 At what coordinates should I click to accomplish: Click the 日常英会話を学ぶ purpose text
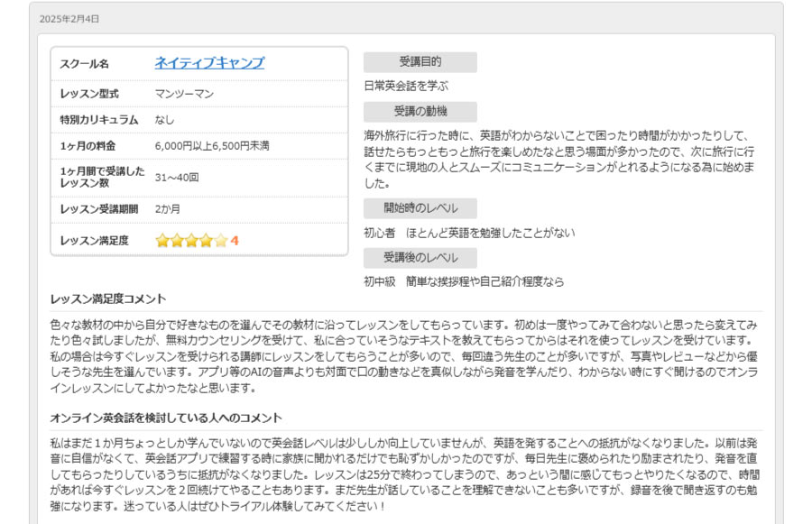pyautogui.click(x=406, y=87)
